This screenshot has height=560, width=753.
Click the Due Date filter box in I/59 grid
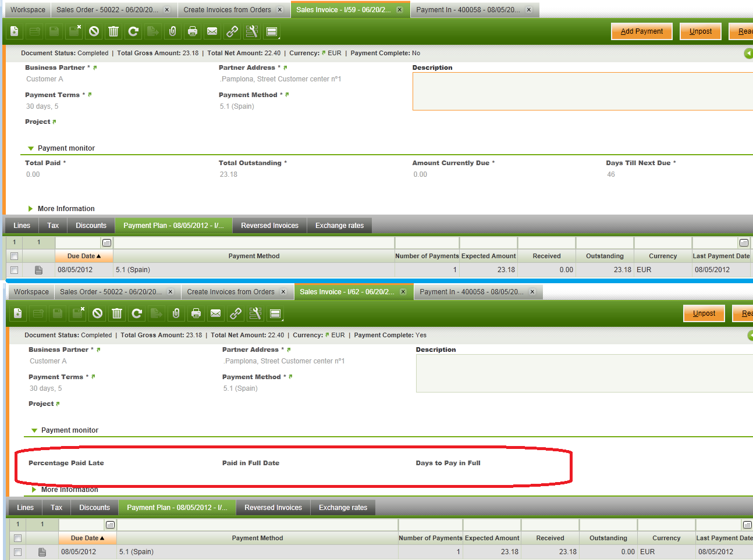pyautogui.click(x=78, y=242)
